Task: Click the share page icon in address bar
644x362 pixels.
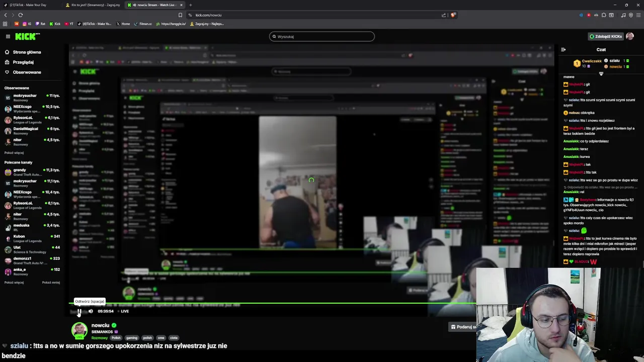Action: pyautogui.click(x=444, y=15)
